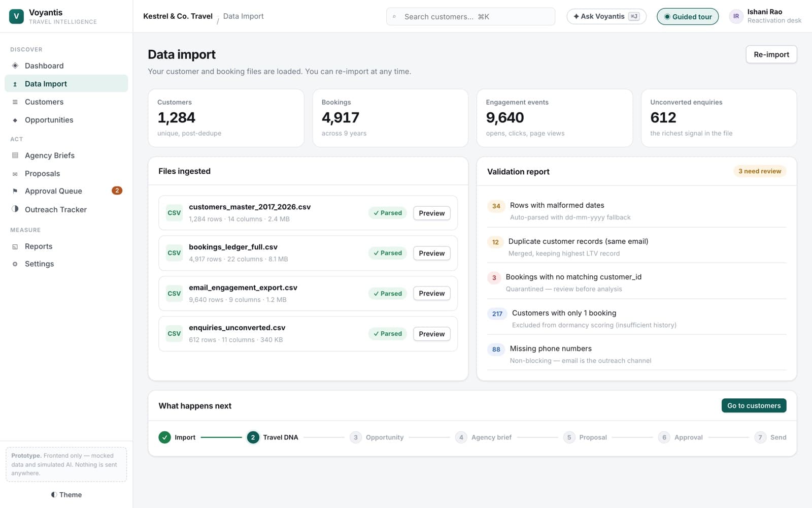812x508 pixels.
Task: Click the Reports icon in sidebar
Action: 15,246
